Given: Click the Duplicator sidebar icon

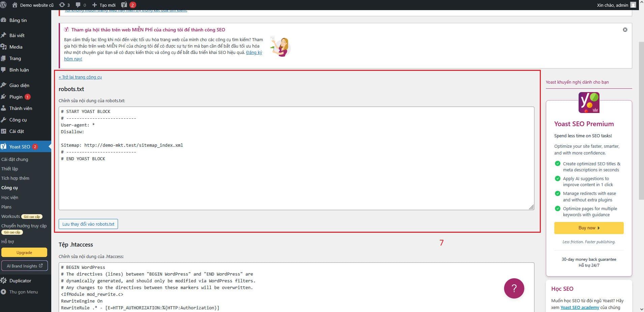Looking at the screenshot, I should click(x=4, y=280).
